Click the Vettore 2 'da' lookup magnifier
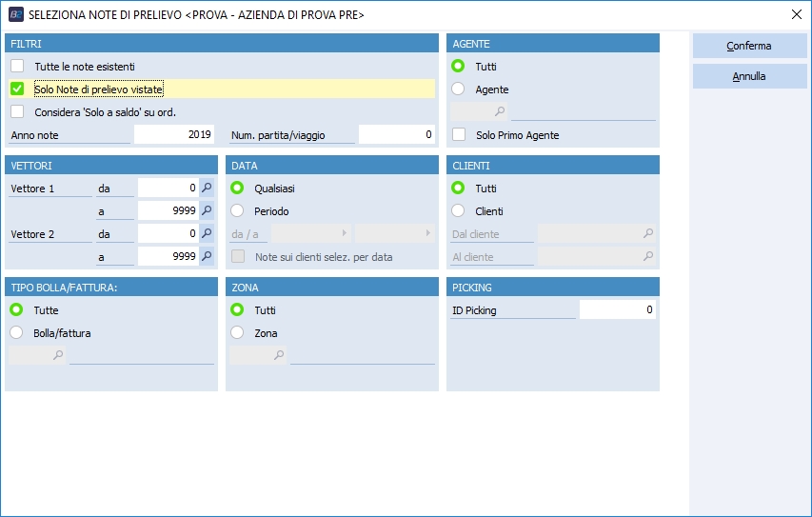 tap(207, 233)
